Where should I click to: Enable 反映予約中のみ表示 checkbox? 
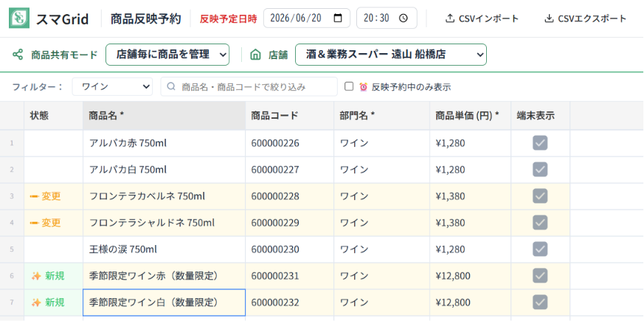(349, 86)
